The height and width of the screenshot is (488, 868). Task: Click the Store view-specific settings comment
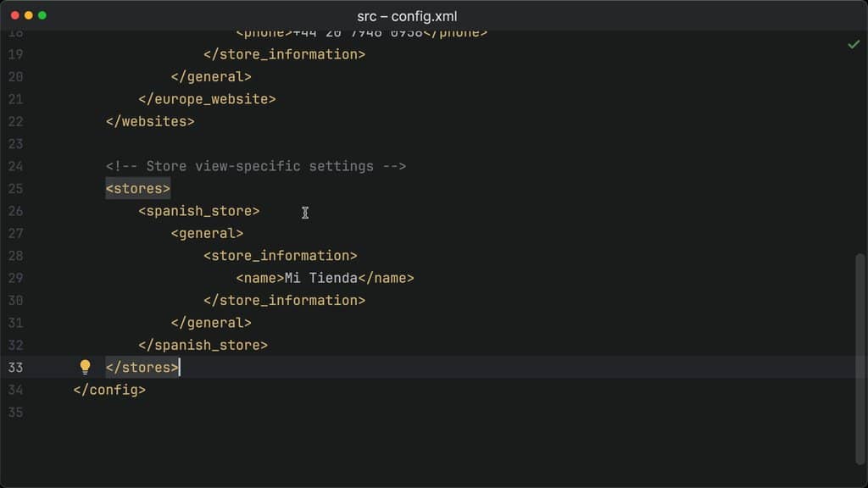pyautogui.click(x=256, y=166)
